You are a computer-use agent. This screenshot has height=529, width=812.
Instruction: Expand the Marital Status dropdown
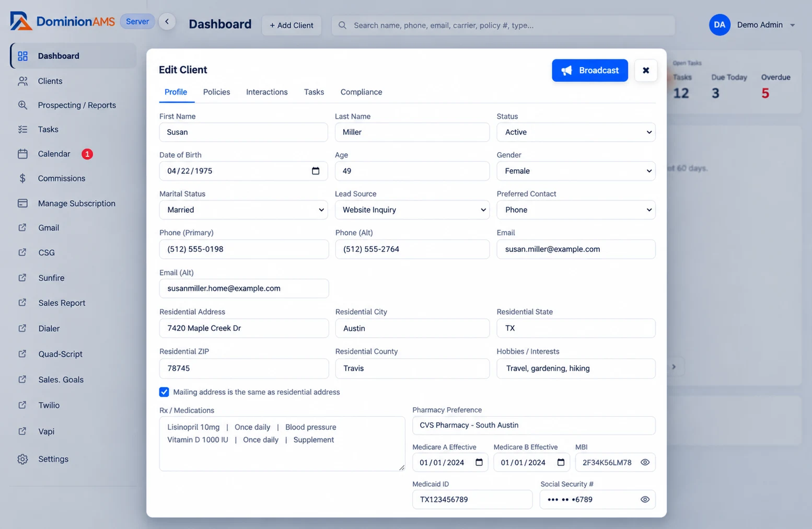pos(243,210)
